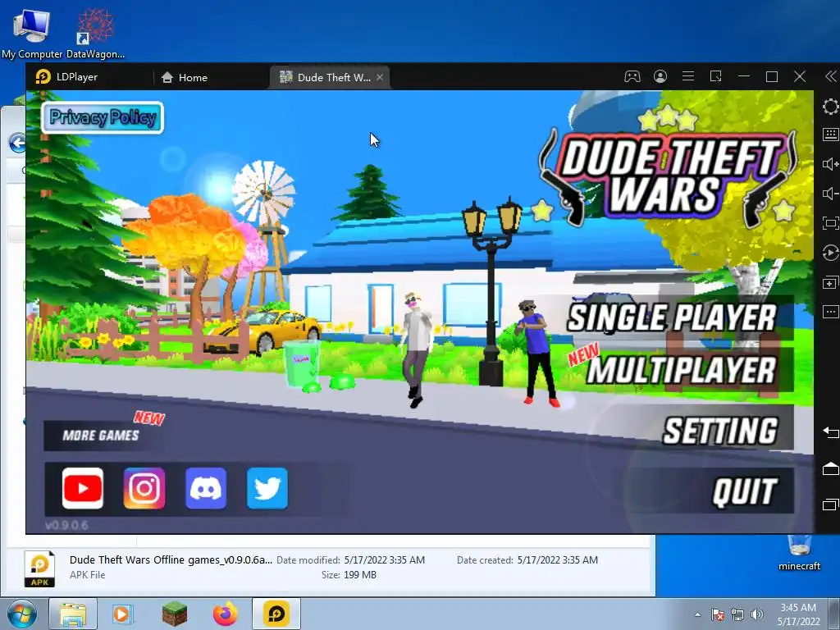Click 'Date created: 5/17/2022 3:35 AM' detail
This screenshot has height=630, width=840.
527,559
